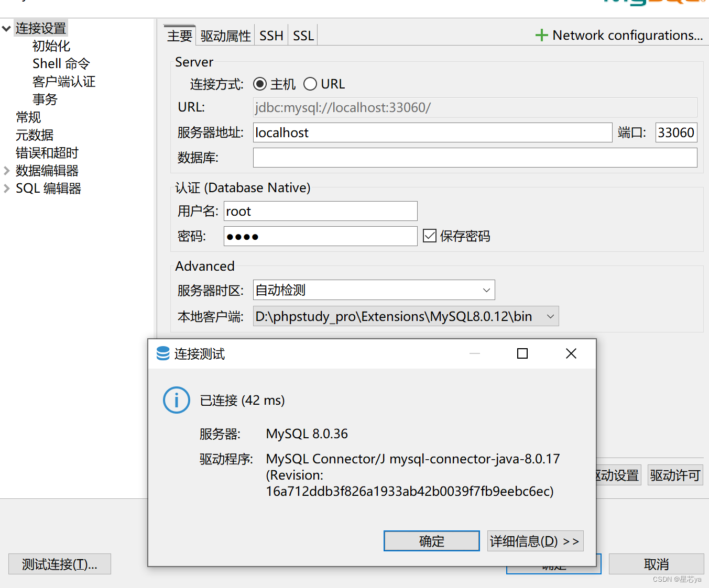Show 详细信息(D) in connection test dialog

click(535, 541)
